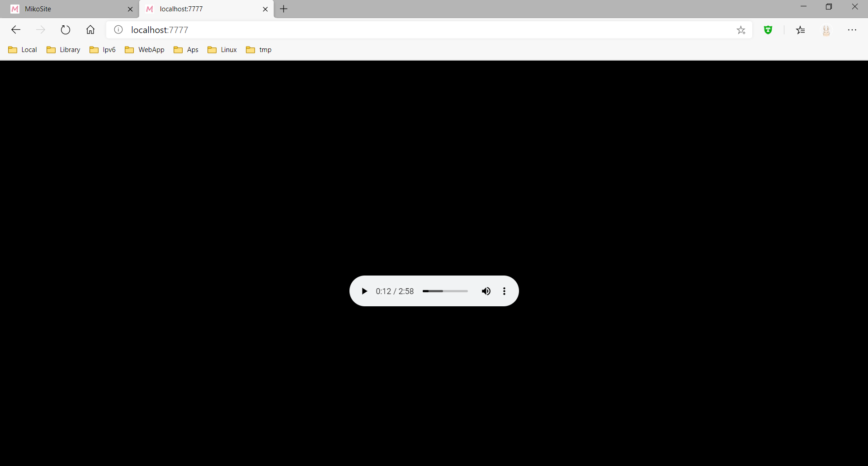The image size is (868, 466).
Task: Close the browser window
Action: (x=855, y=7)
